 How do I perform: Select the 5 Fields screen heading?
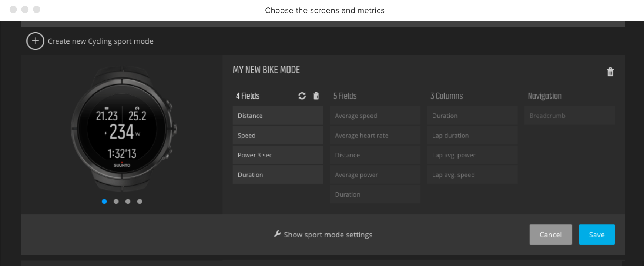coord(345,96)
